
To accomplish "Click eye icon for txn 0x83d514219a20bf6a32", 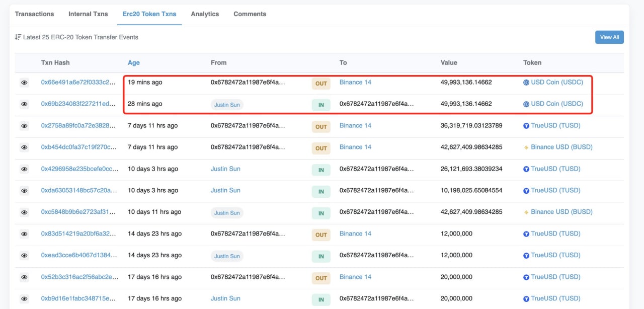I will click(x=24, y=234).
